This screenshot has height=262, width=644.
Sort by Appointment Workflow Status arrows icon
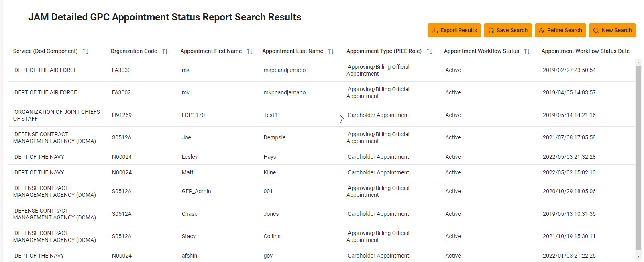tap(527, 51)
